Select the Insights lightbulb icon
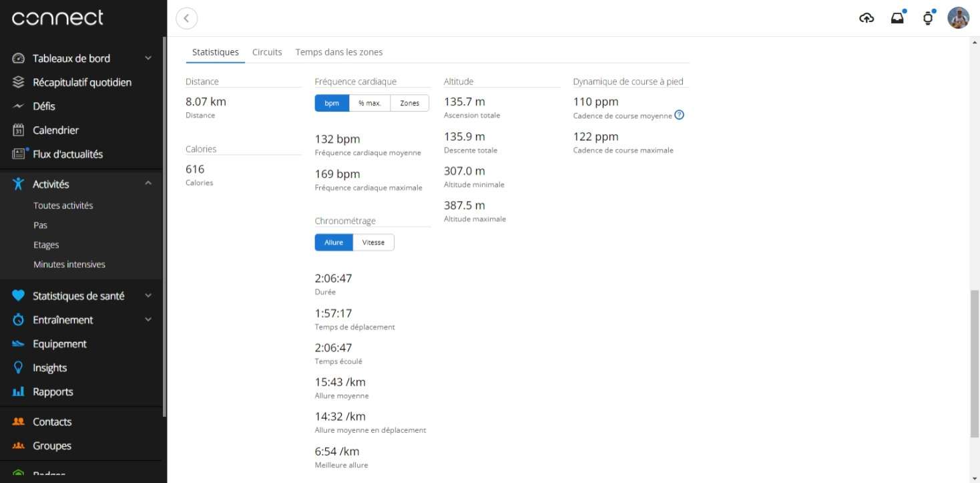This screenshot has width=980, height=483. coord(19,368)
